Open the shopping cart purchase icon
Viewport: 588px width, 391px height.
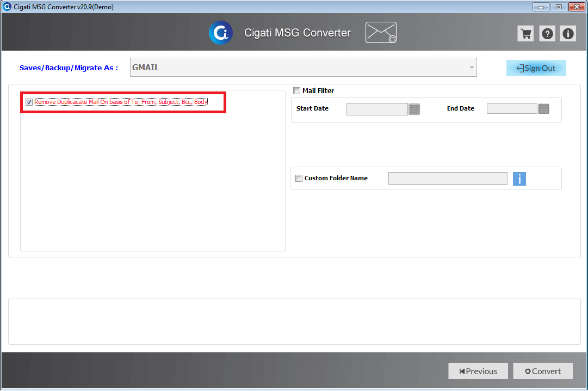[x=525, y=34]
